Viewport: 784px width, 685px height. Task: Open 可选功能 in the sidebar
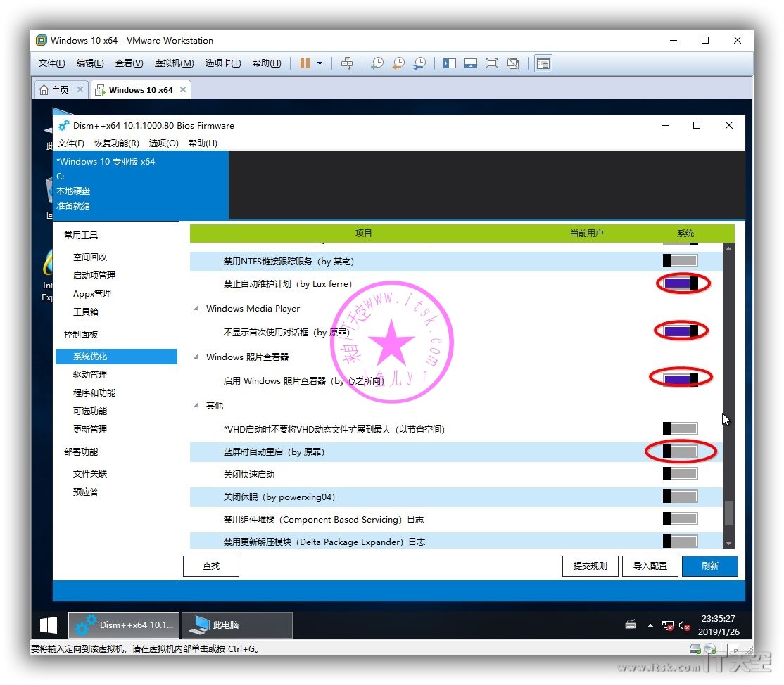pos(90,411)
